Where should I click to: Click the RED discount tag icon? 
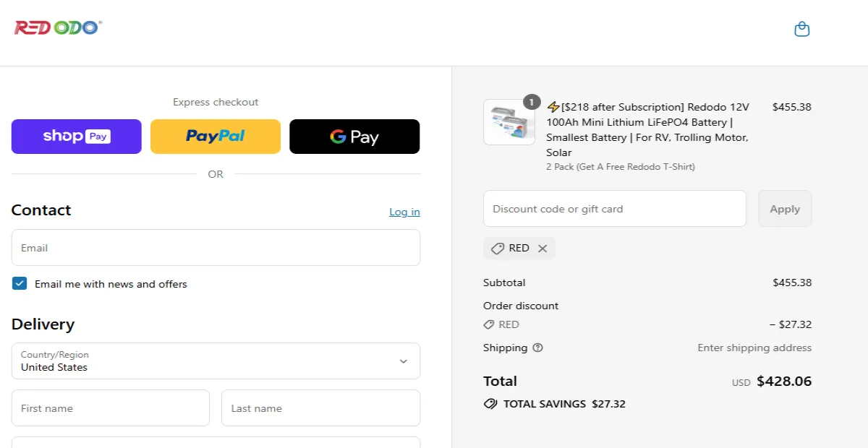[498, 249]
